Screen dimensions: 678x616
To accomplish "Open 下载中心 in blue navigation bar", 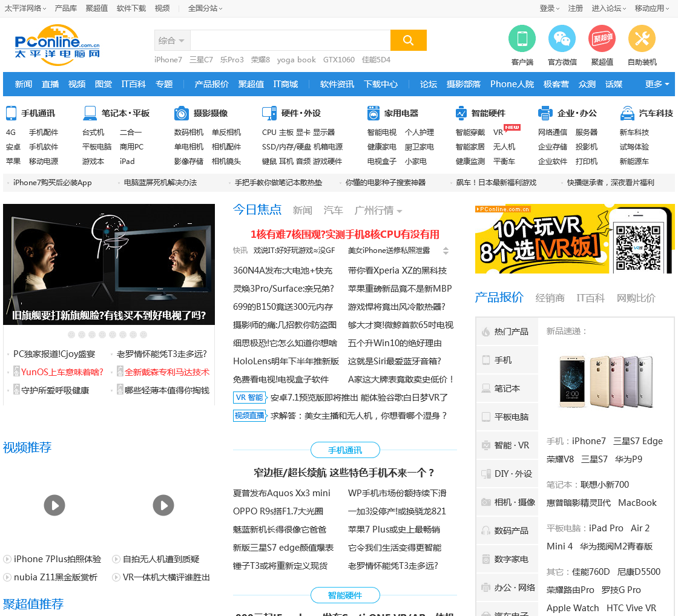I will 381,84.
